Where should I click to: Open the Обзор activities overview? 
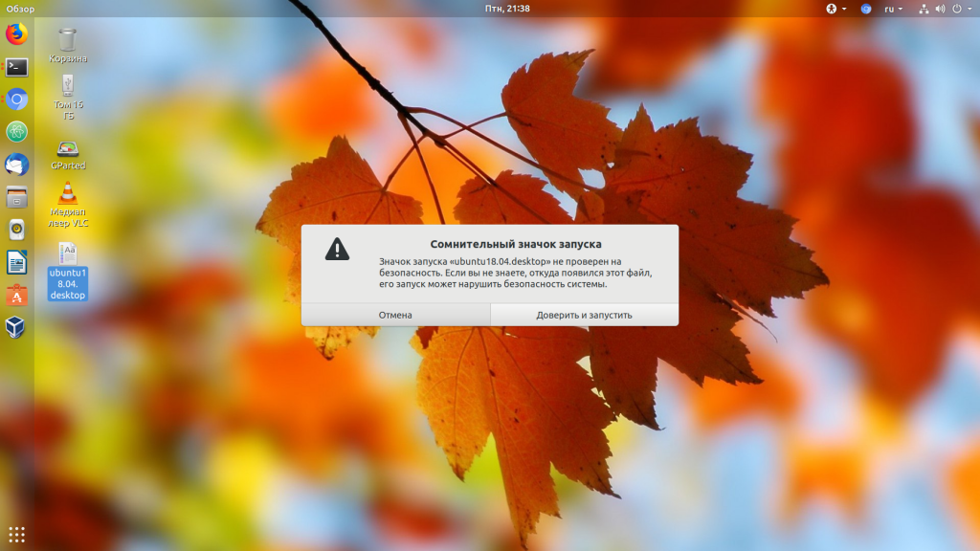click(21, 9)
